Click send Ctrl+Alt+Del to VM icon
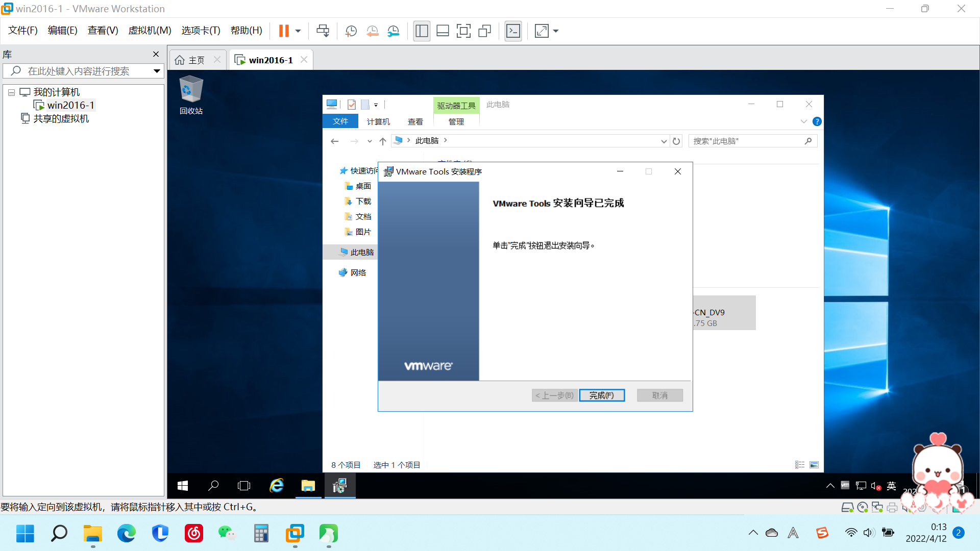The width and height of the screenshot is (980, 551). 323,31
